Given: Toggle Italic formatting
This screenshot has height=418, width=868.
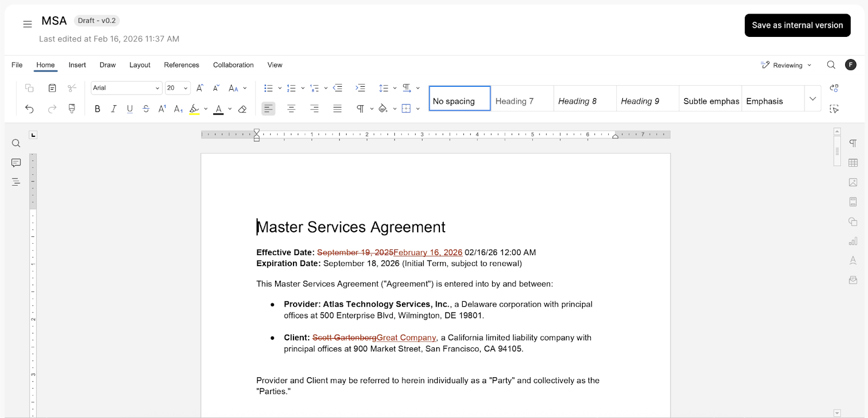Looking at the screenshot, I should pyautogui.click(x=113, y=109).
